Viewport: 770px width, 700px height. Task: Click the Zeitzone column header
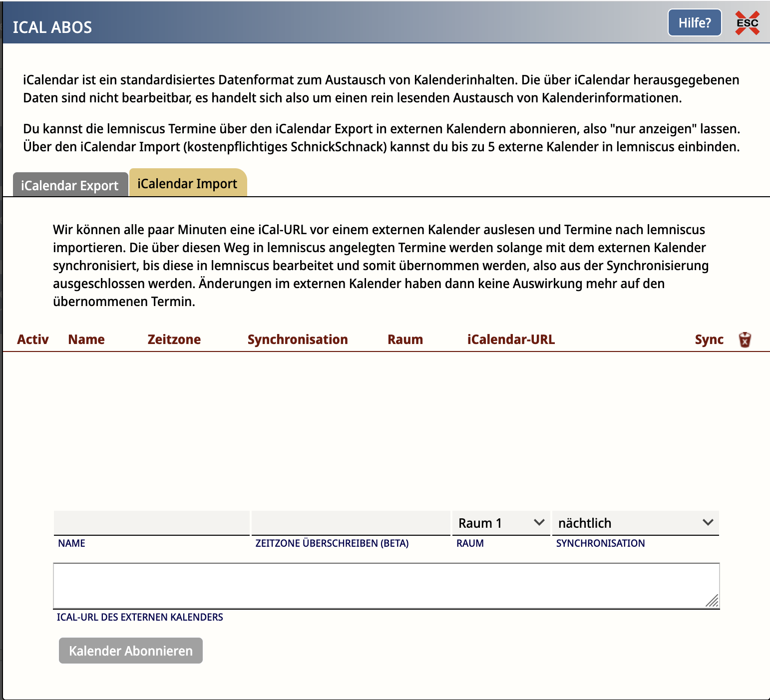tap(174, 340)
